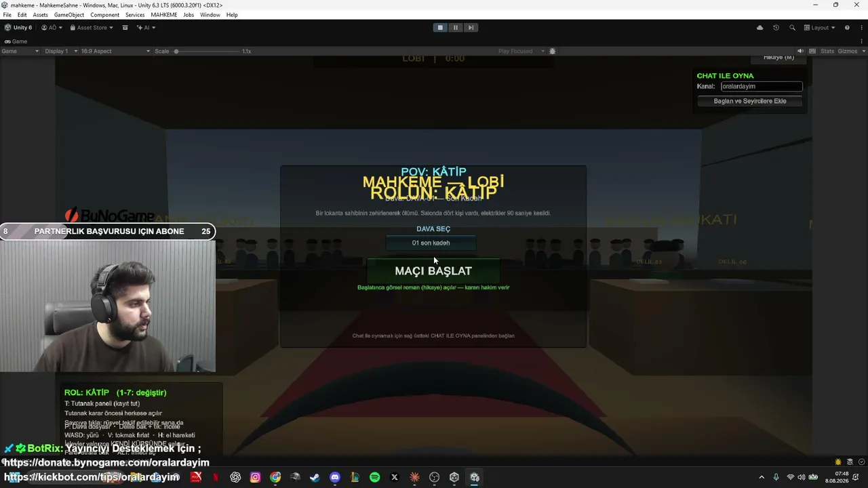Open the Game view three-dot options
The height and width of the screenshot is (488, 868).
(861, 41)
